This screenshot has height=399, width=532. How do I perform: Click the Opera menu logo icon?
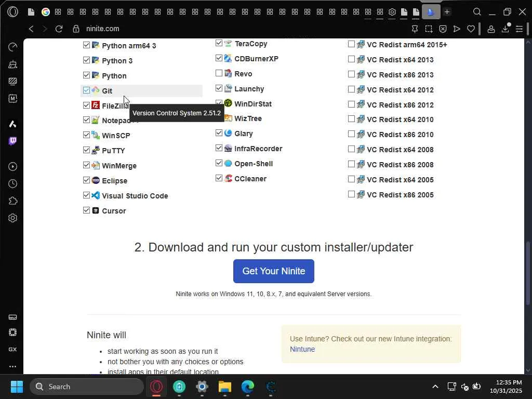point(12,12)
